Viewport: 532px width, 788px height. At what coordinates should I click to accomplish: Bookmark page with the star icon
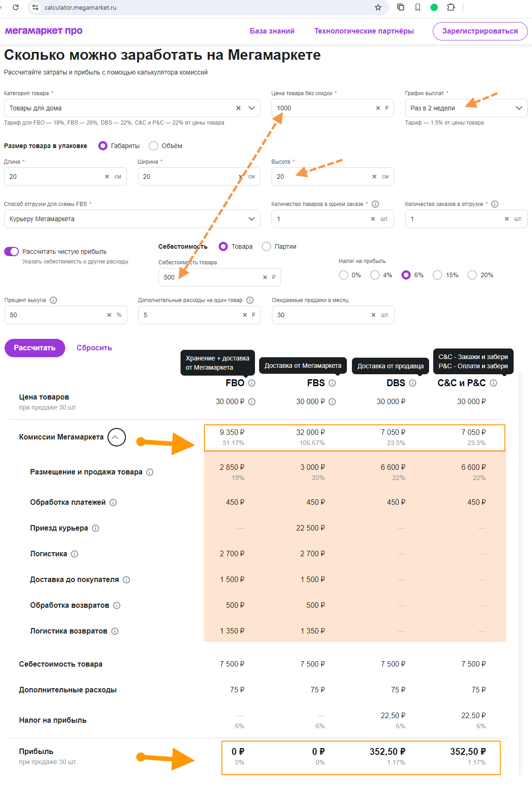pos(378,7)
